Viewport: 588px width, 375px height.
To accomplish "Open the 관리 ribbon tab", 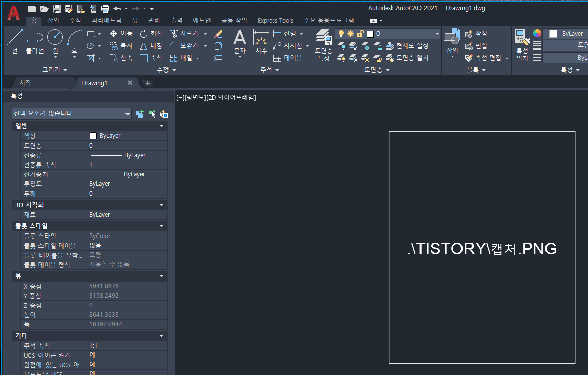I will [x=154, y=20].
